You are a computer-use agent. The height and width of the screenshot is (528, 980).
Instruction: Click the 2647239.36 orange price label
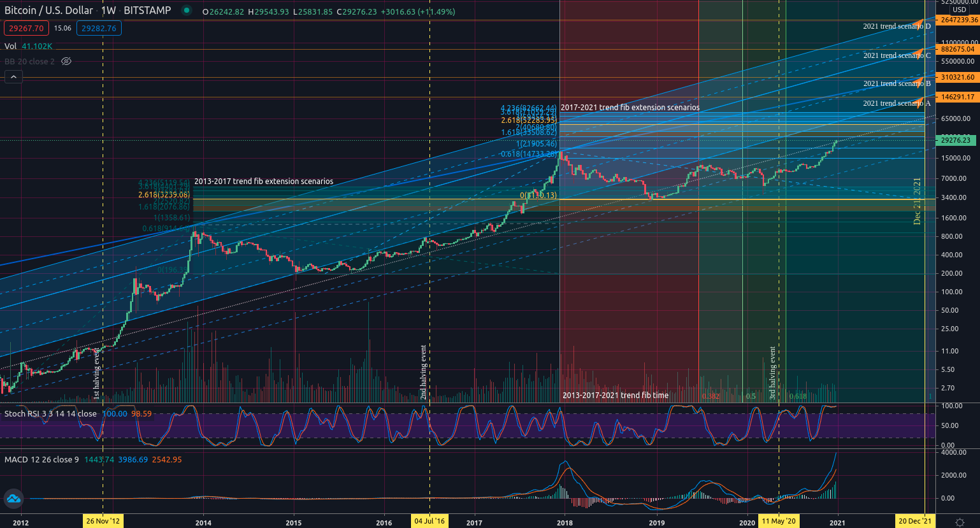click(x=959, y=20)
